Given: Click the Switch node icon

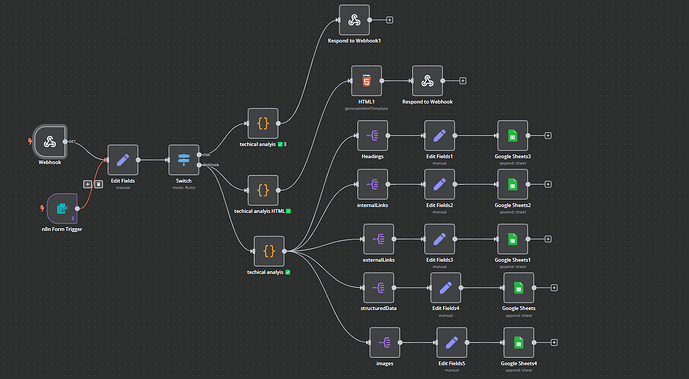Looking at the screenshot, I should pyautogui.click(x=184, y=160).
